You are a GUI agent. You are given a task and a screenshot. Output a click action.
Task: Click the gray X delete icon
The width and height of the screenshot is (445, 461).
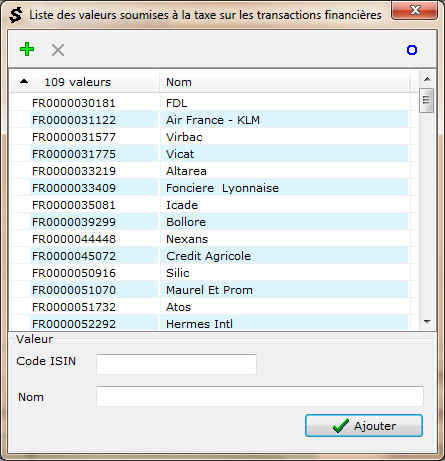pos(58,50)
